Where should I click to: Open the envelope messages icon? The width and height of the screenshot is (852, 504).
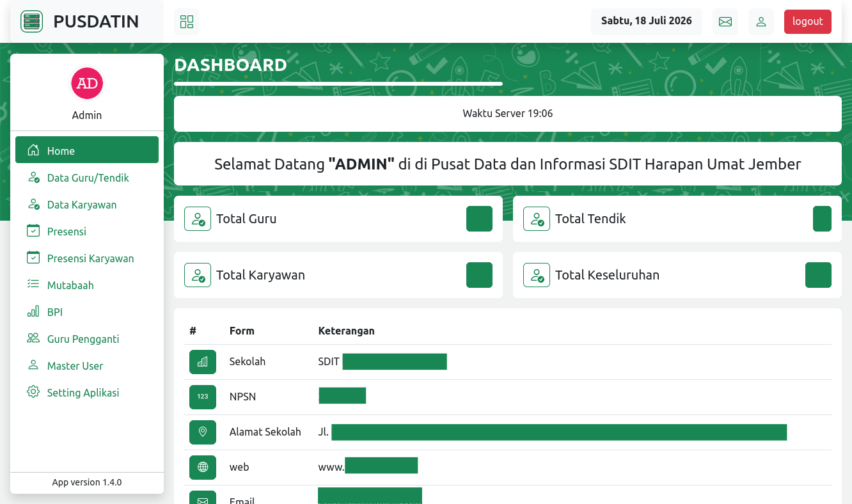(x=725, y=22)
